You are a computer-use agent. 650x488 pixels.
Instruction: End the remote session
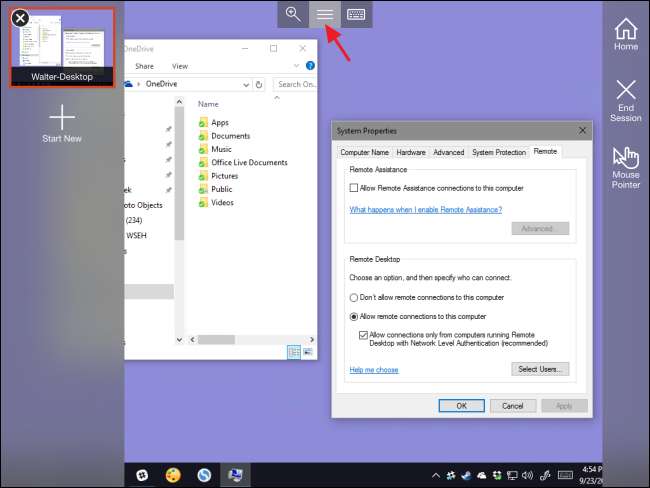(626, 100)
